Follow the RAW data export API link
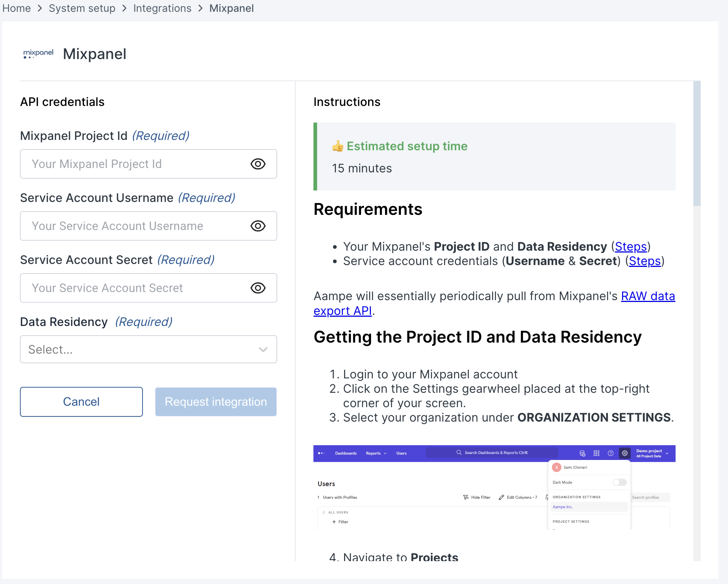This screenshot has width=728, height=584. point(648,296)
